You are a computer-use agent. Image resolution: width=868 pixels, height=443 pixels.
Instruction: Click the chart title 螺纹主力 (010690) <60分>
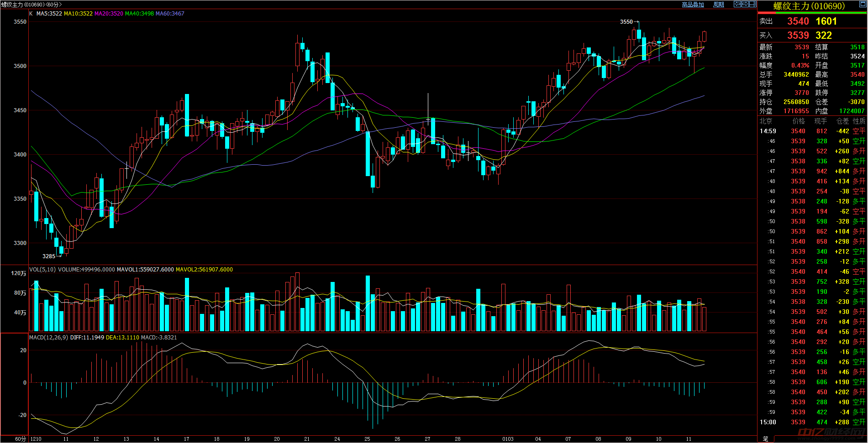click(31, 5)
